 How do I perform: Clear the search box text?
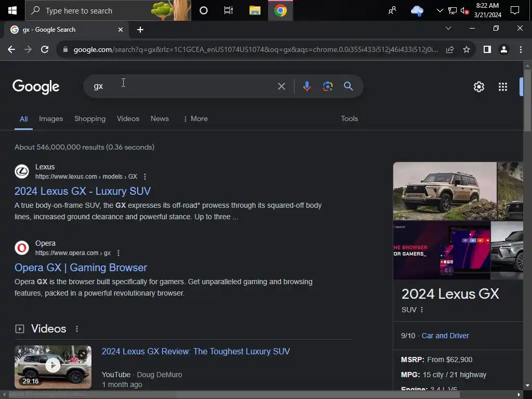(x=281, y=86)
